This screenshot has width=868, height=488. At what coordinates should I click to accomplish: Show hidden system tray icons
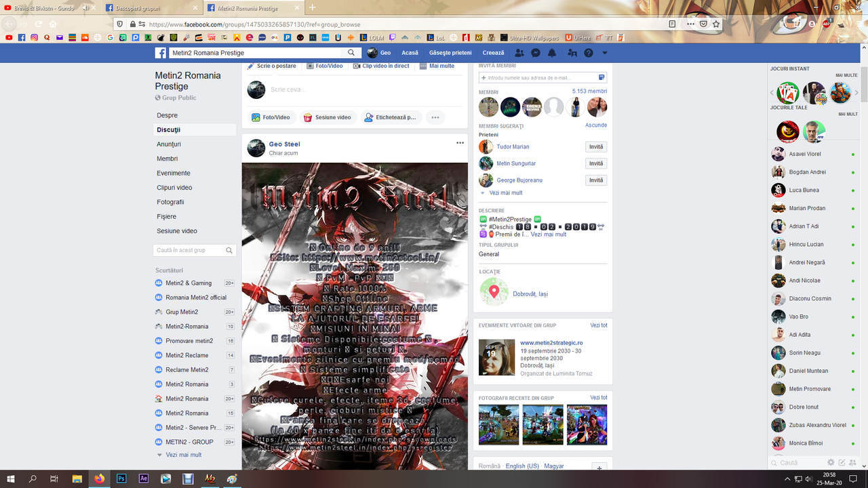coord(787,479)
